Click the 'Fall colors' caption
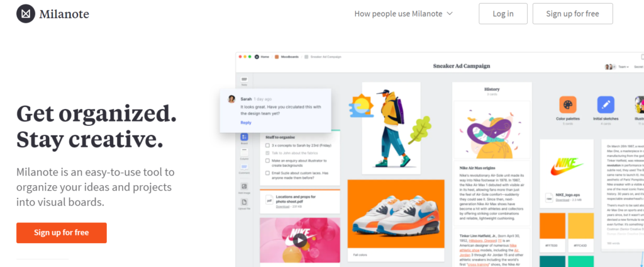The height and width of the screenshot is (267, 644). pyautogui.click(x=360, y=255)
